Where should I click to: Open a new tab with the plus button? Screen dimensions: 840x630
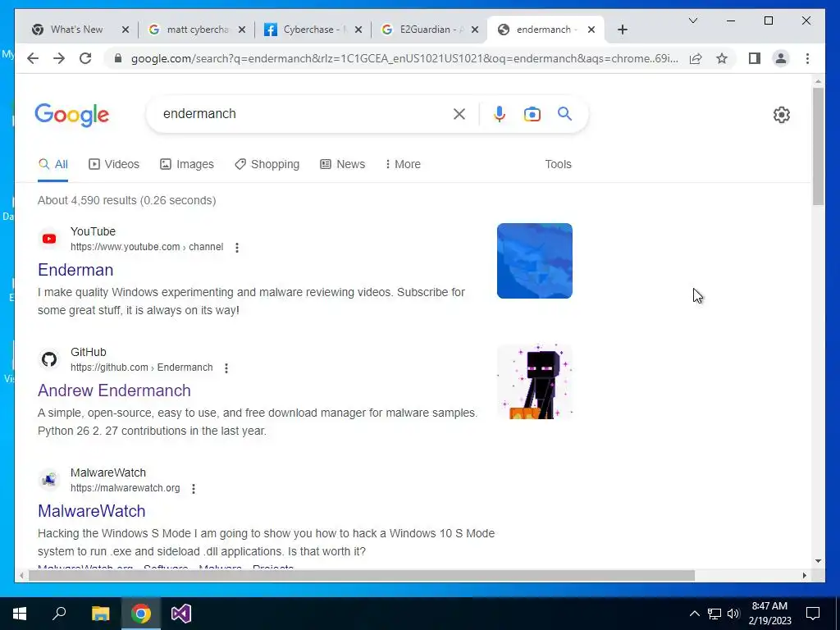tap(622, 30)
